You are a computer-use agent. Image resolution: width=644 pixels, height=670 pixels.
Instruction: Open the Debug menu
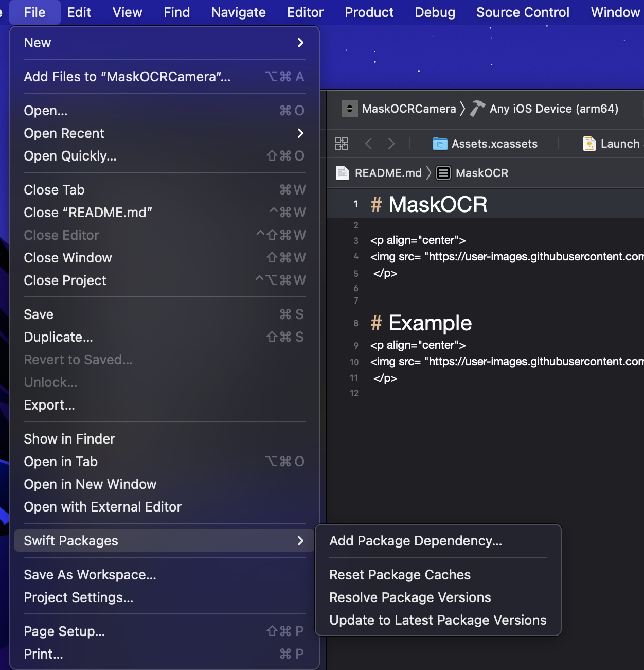coord(435,12)
